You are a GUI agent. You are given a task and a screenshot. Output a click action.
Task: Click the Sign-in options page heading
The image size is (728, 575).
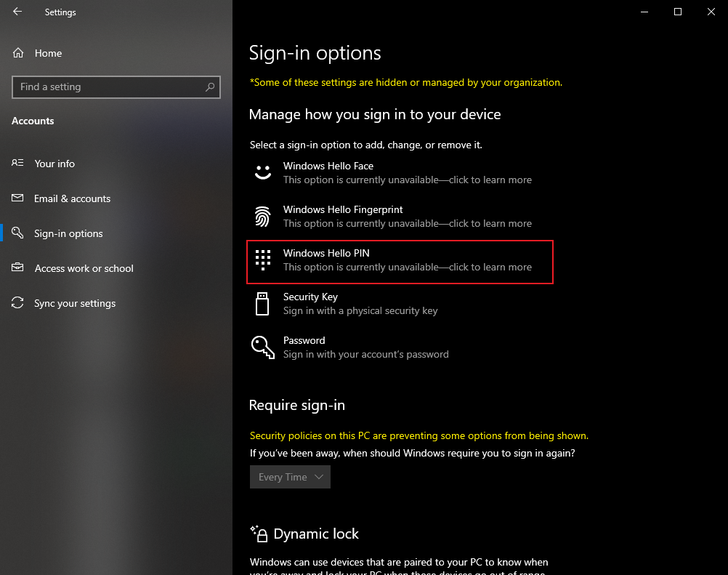point(315,53)
